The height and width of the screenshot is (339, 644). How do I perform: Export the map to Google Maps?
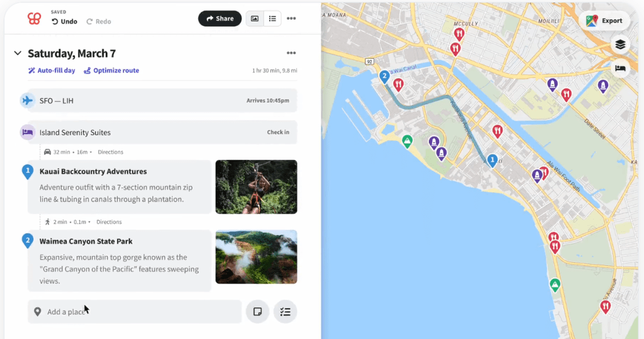(604, 21)
